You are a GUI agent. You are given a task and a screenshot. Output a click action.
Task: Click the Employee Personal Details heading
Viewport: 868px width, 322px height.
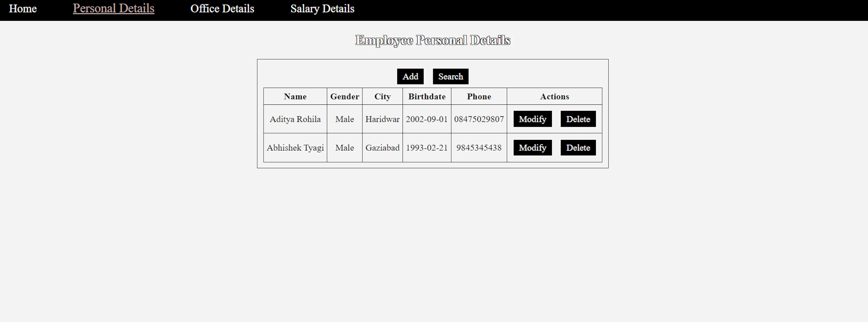click(433, 40)
